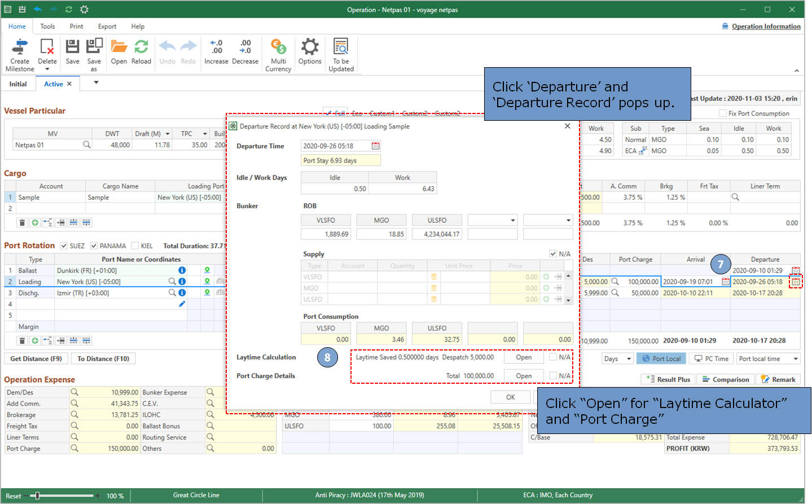Adjust the zoom slider handle

37,496
